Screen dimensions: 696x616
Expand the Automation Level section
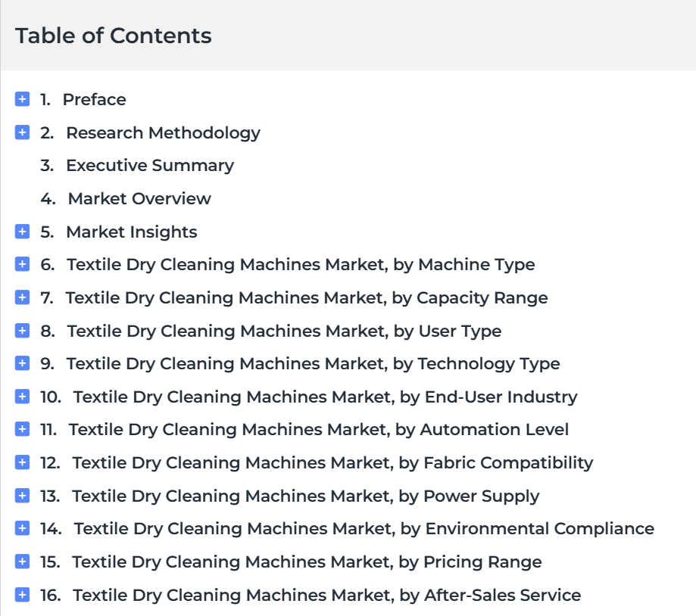pos(22,429)
